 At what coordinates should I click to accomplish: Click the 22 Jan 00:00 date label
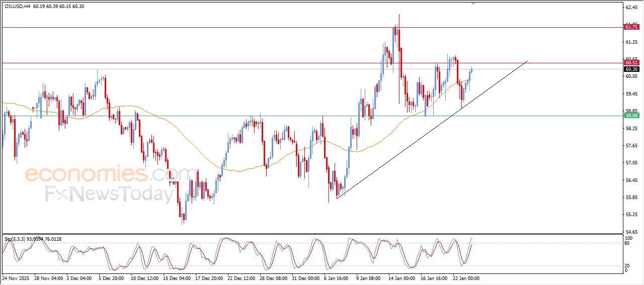click(465, 277)
